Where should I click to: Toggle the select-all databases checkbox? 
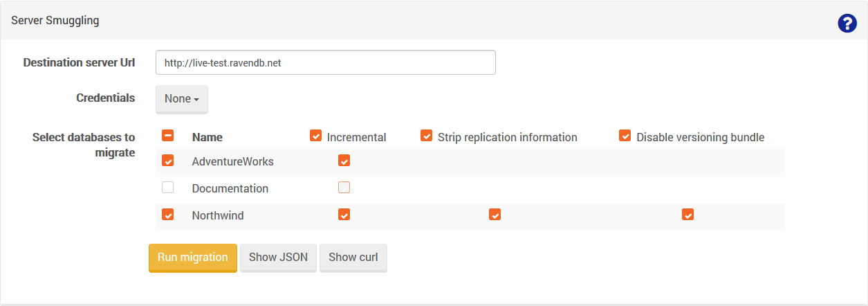click(x=167, y=136)
